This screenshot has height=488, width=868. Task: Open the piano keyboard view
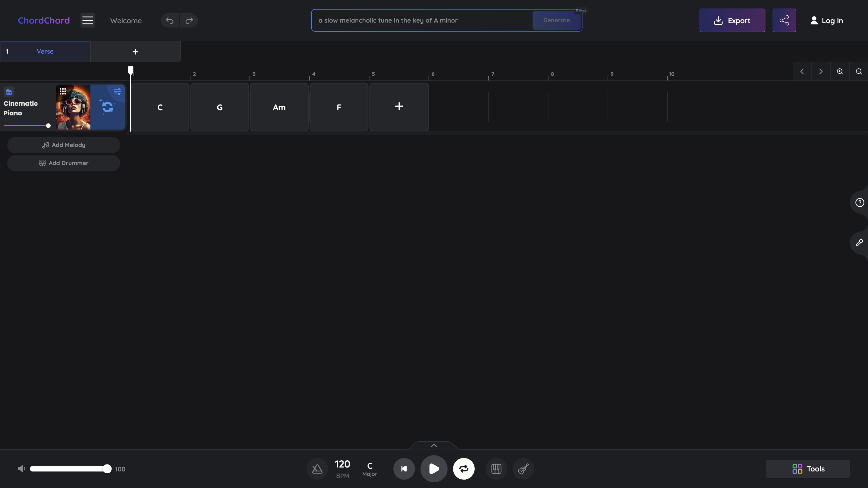496,468
